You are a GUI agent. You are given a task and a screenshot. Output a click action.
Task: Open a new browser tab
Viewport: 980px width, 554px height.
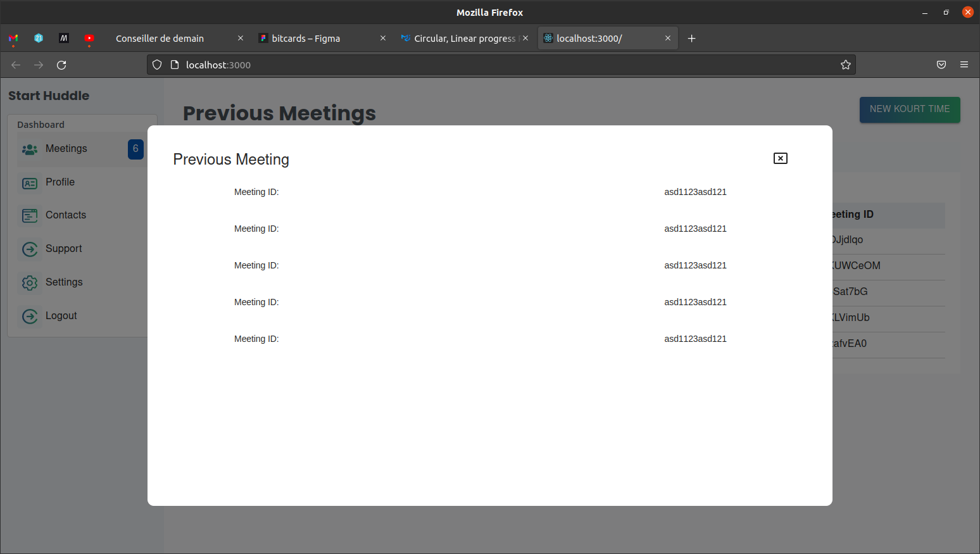click(x=691, y=39)
